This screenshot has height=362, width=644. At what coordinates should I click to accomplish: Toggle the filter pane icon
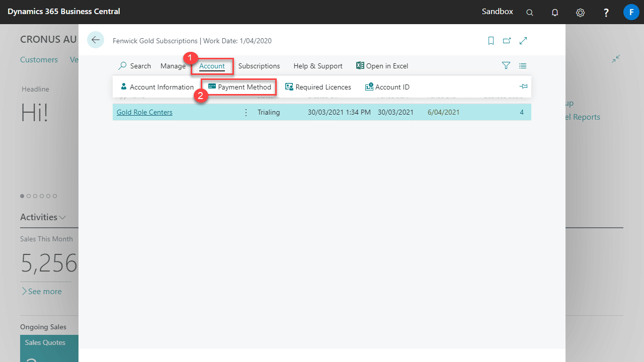[506, 66]
